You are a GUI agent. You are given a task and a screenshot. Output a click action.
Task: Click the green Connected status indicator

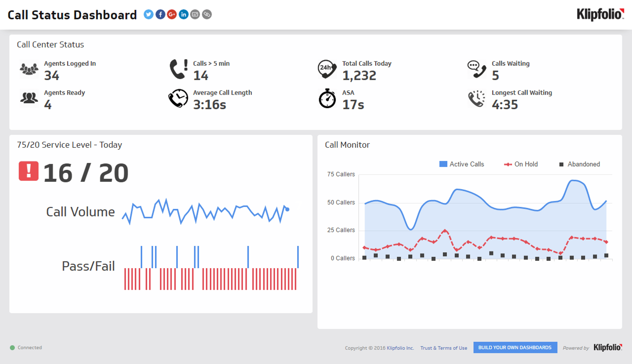12,347
